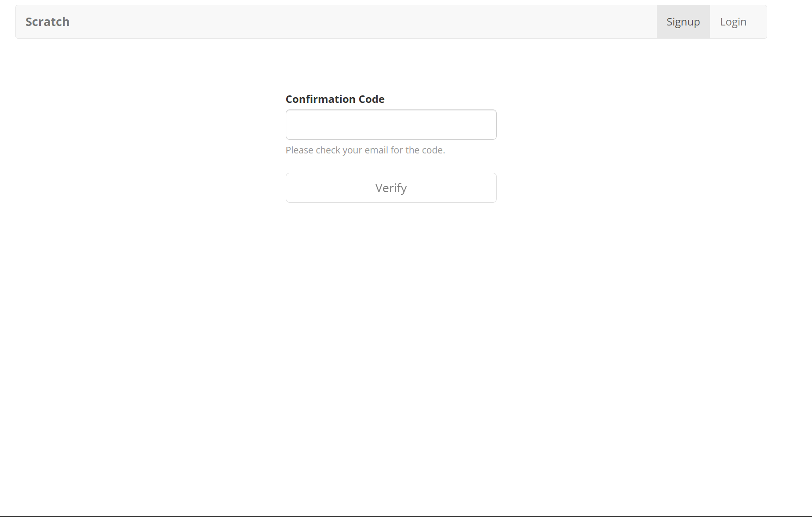Activate the Login menu entry
Screen dimensions: 812x517
tap(733, 21)
